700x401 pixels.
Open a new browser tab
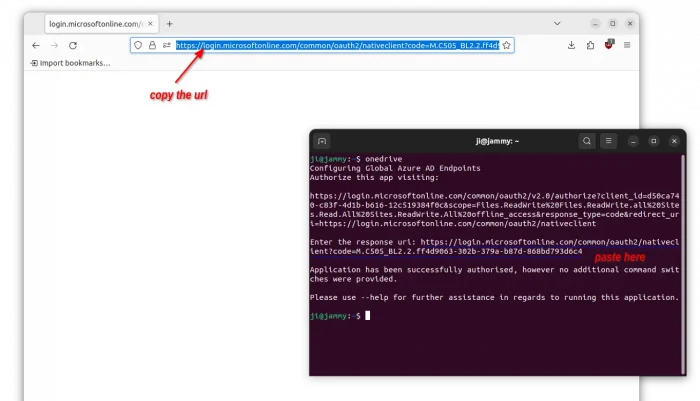tap(169, 23)
